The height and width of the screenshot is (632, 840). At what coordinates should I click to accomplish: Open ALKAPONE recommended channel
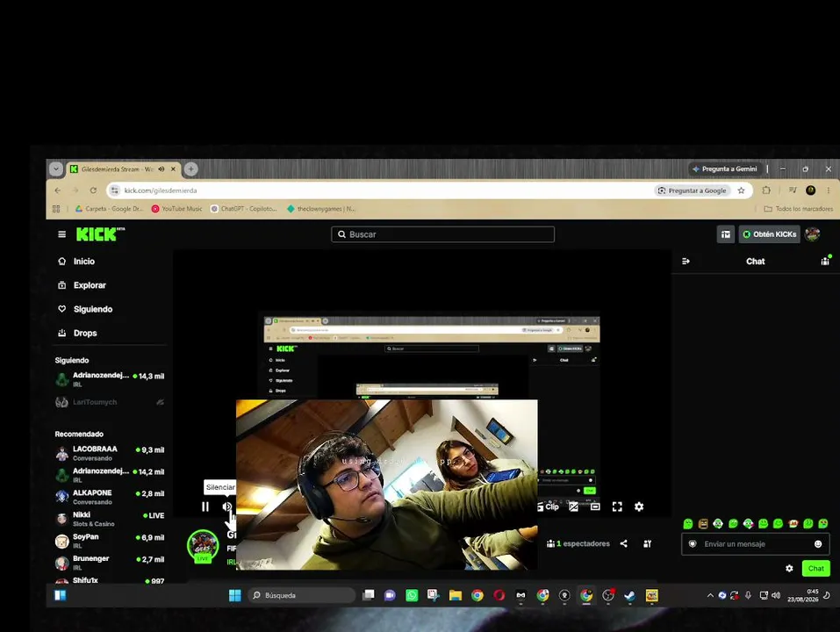pyautogui.click(x=110, y=497)
